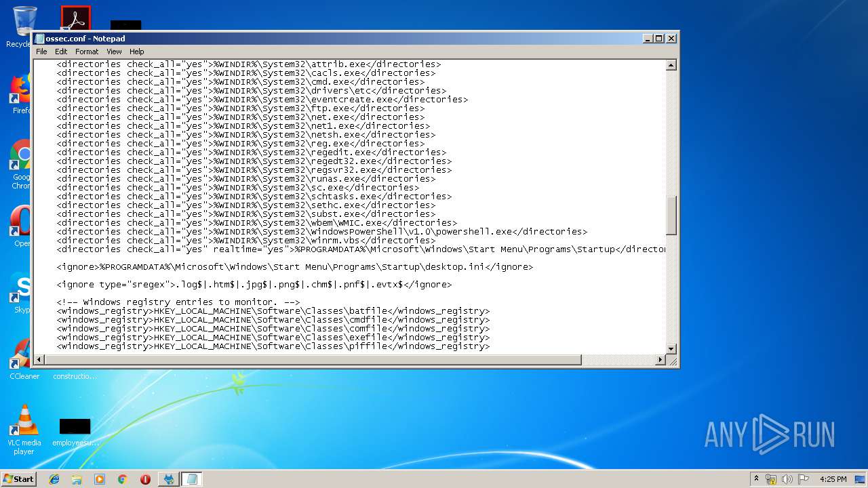The image size is (868, 488).
Task: Open Windows Explorer from taskbar
Action: click(x=77, y=479)
